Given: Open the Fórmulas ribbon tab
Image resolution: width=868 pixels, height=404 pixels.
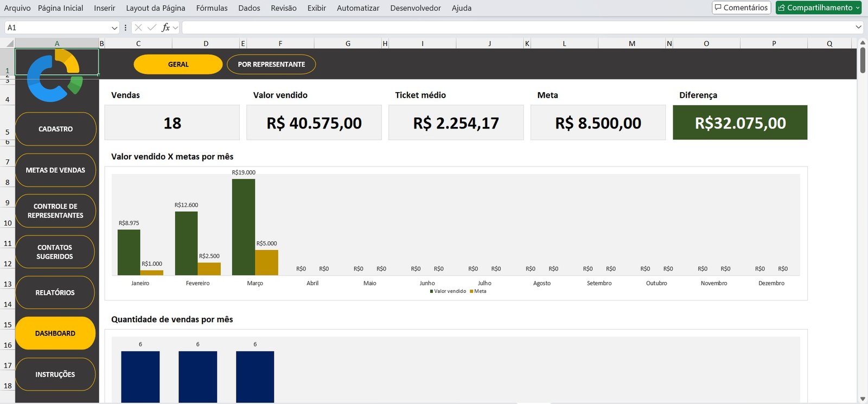Looking at the screenshot, I should [212, 8].
